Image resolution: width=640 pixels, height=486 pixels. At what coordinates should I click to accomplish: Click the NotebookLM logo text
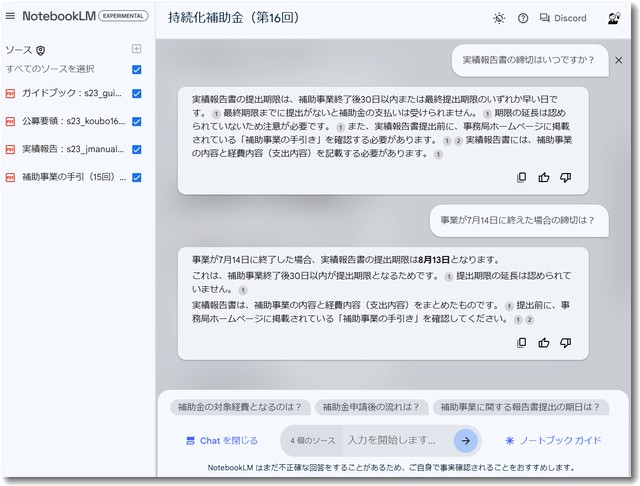(59, 16)
